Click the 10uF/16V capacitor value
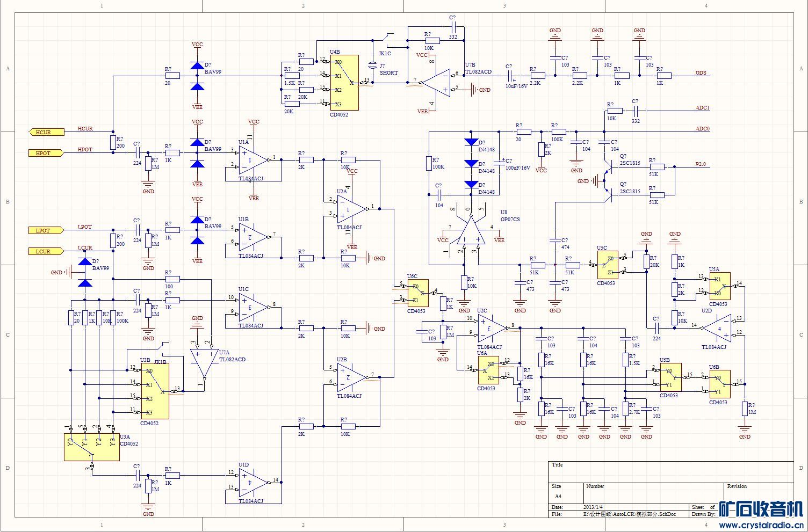 click(517, 86)
